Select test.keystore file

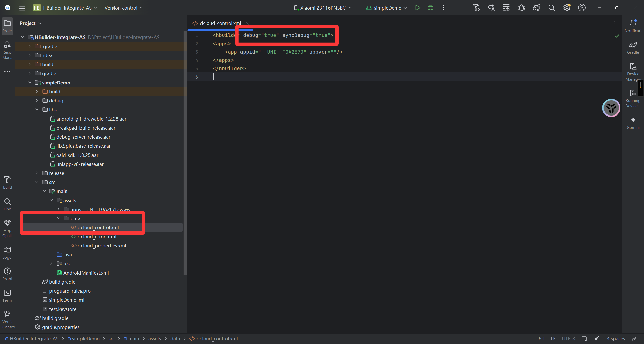(62, 309)
